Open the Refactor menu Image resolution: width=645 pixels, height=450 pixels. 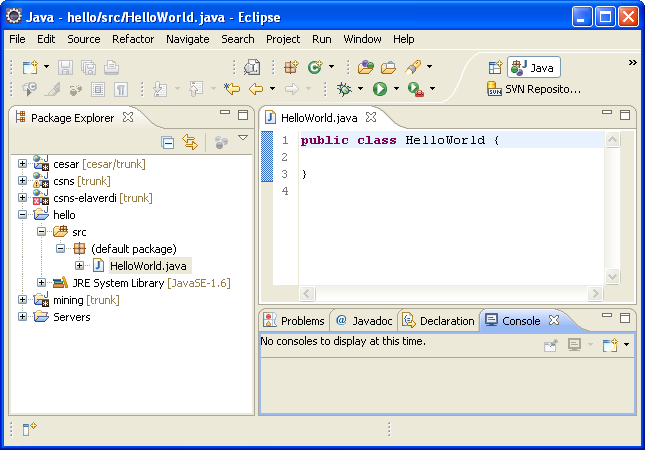click(133, 39)
